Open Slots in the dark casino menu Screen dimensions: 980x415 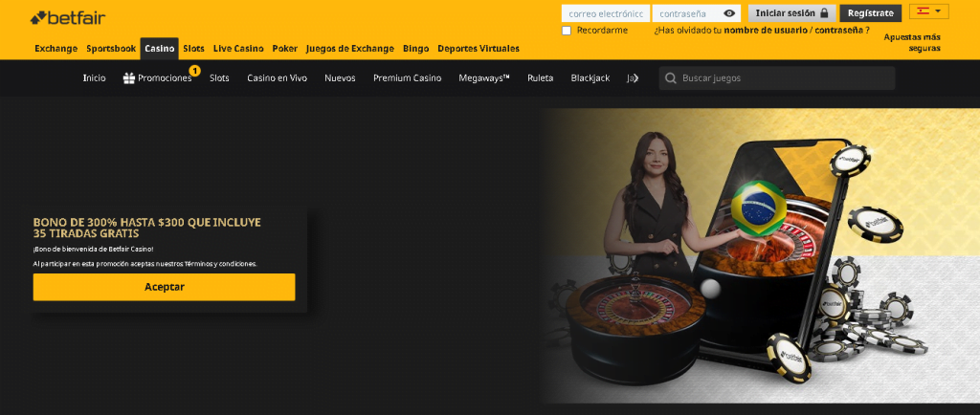click(219, 78)
